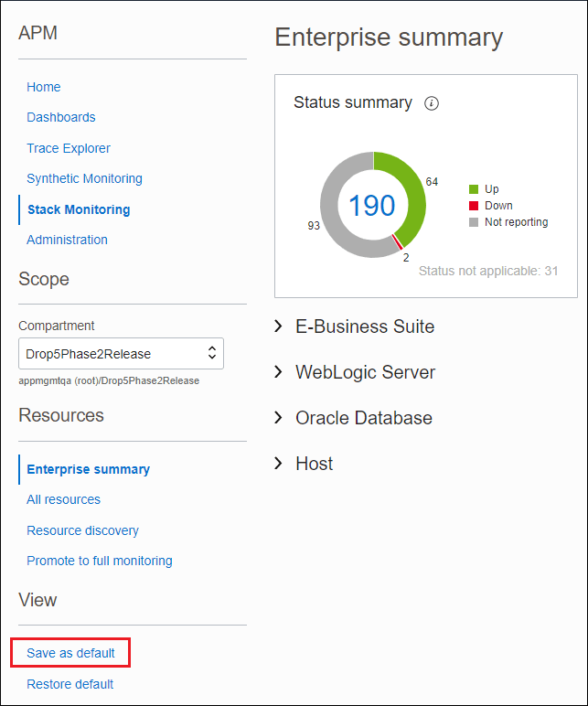The width and height of the screenshot is (588, 706).
Task: Click Save as default view
Action: 70,653
